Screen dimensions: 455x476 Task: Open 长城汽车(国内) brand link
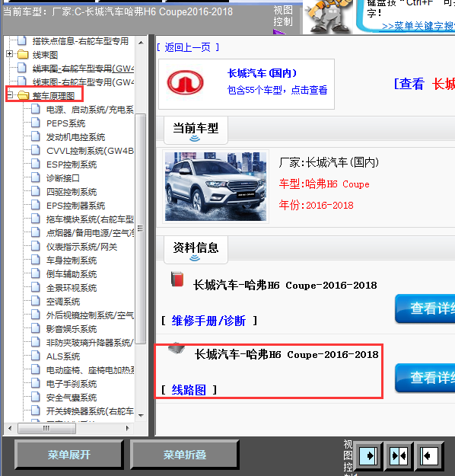click(x=262, y=73)
